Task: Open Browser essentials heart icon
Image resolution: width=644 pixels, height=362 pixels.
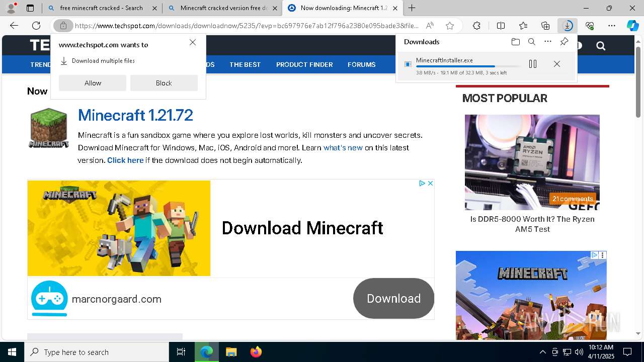Action: 590,26
